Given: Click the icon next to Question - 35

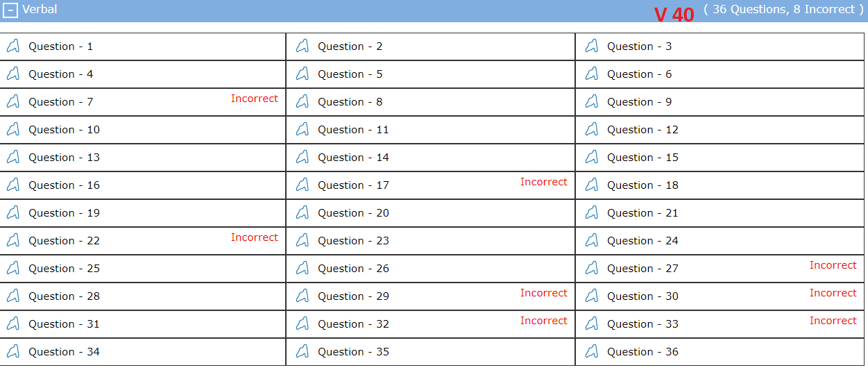Looking at the screenshot, I should tap(302, 352).
